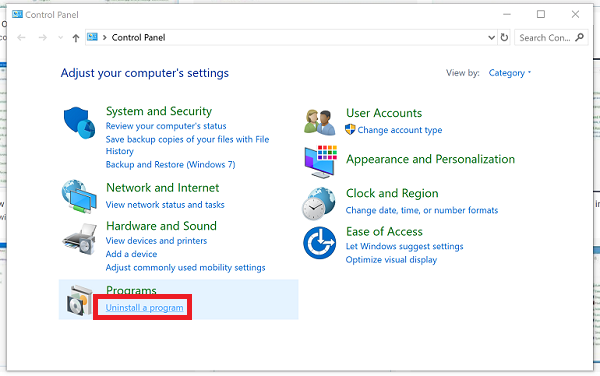Click Change date, time, or number formats
The width and height of the screenshot is (600, 376).
click(422, 210)
